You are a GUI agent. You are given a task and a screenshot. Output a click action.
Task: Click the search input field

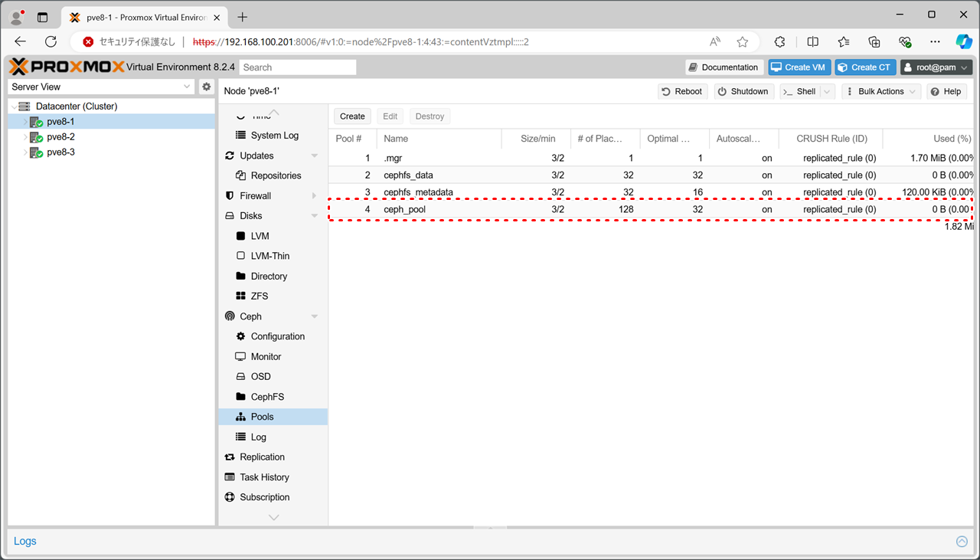click(x=297, y=67)
